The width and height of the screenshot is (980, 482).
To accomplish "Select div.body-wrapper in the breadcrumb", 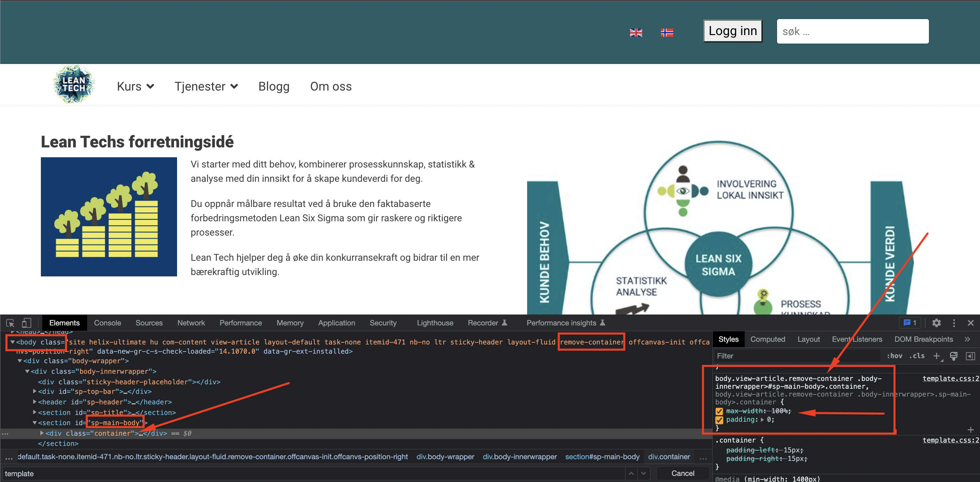I will click(x=445, y=457).
